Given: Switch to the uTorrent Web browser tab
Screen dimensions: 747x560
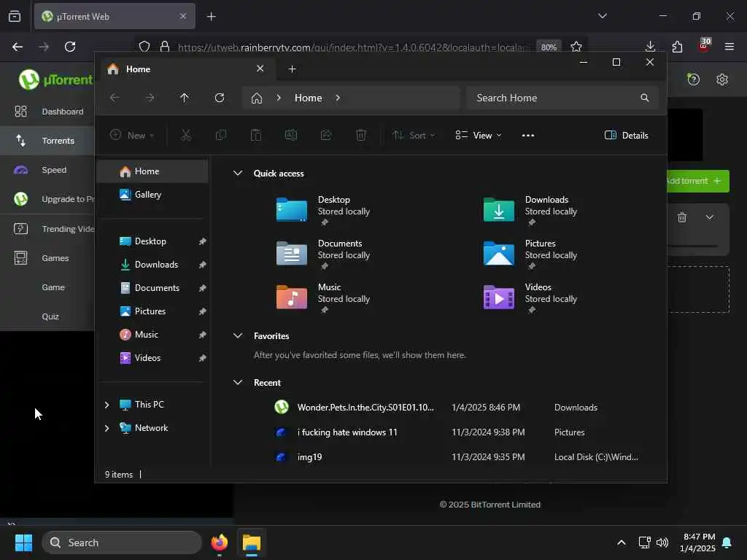Looking at the screenshot, I should 115,16.
